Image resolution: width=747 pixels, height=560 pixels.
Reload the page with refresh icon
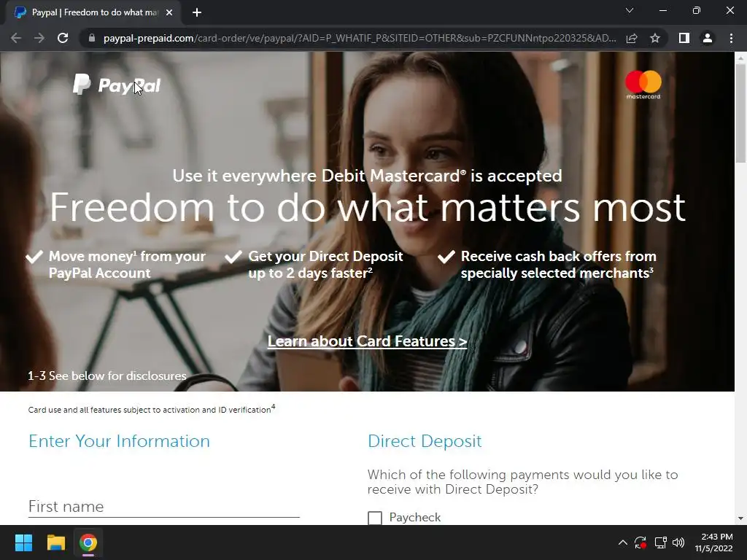click(63, 38)
